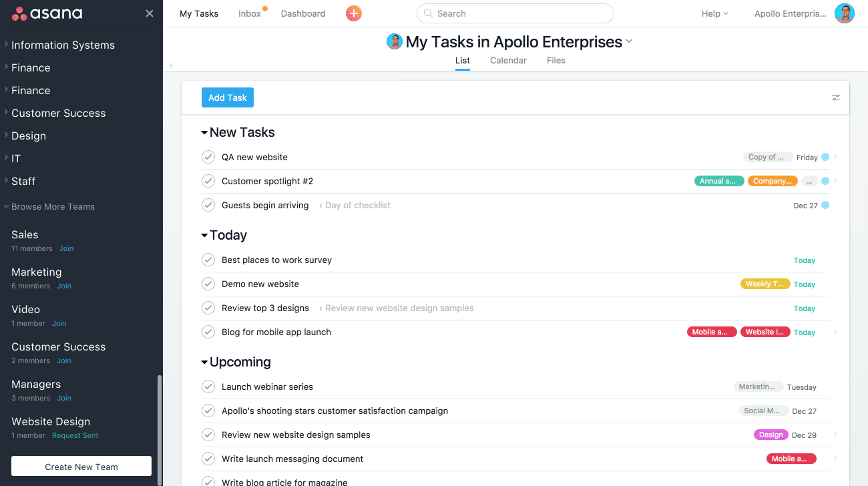Join the Managers team
The image size is (868, 486).
[x=64, y=398]
